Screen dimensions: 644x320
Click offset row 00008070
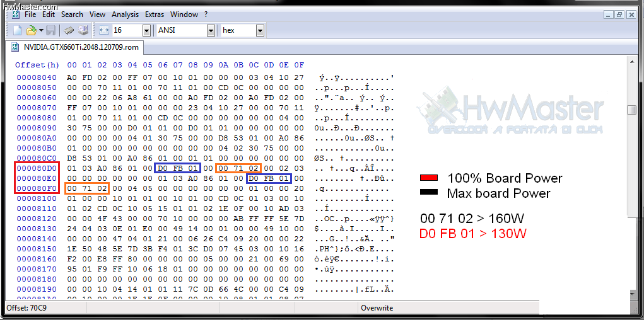click(x=37, y=108)
